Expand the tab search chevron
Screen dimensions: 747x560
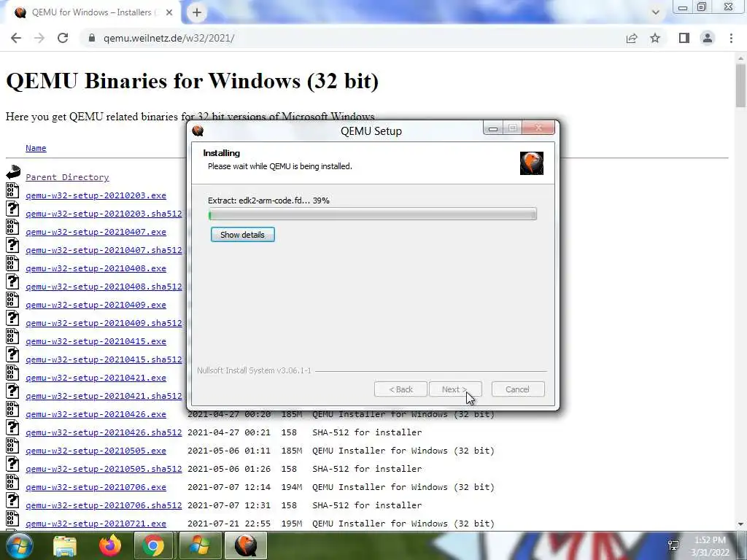tap(656, 12)
